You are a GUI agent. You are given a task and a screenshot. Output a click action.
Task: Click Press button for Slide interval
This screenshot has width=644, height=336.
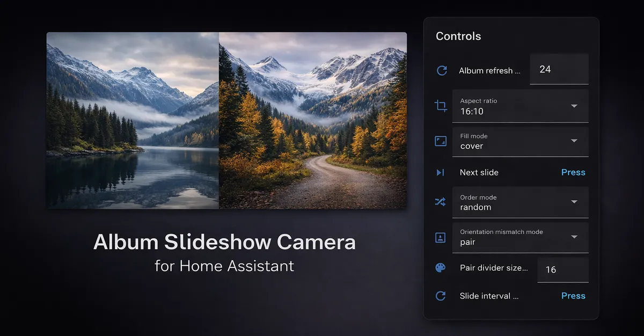(573, 296)
